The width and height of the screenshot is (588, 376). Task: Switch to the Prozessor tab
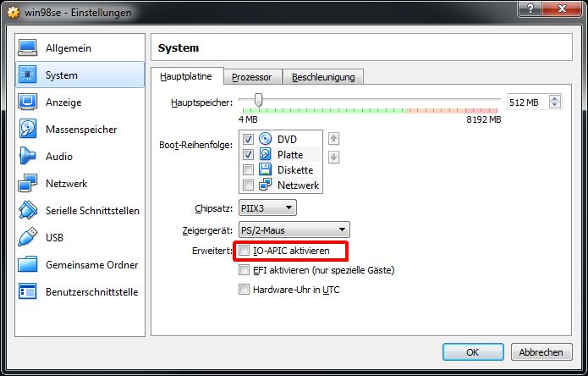coord(251,77)
